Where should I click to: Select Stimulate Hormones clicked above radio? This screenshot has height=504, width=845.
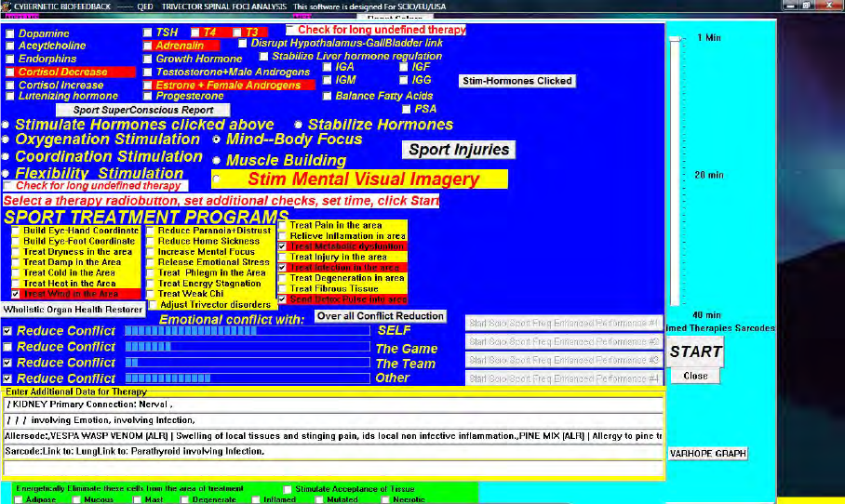pyautogui.click(x=6, y=125)
